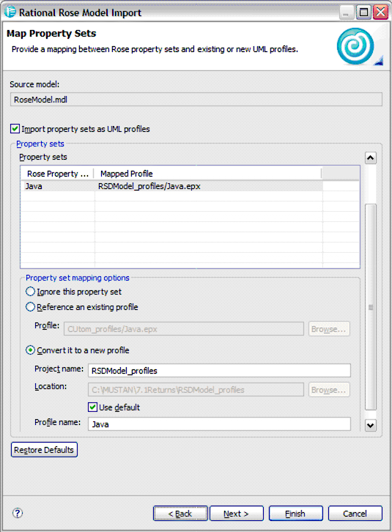Open the help question mark icon
Viewport: 392px width, 532px height.
click(x=18, y=513)
